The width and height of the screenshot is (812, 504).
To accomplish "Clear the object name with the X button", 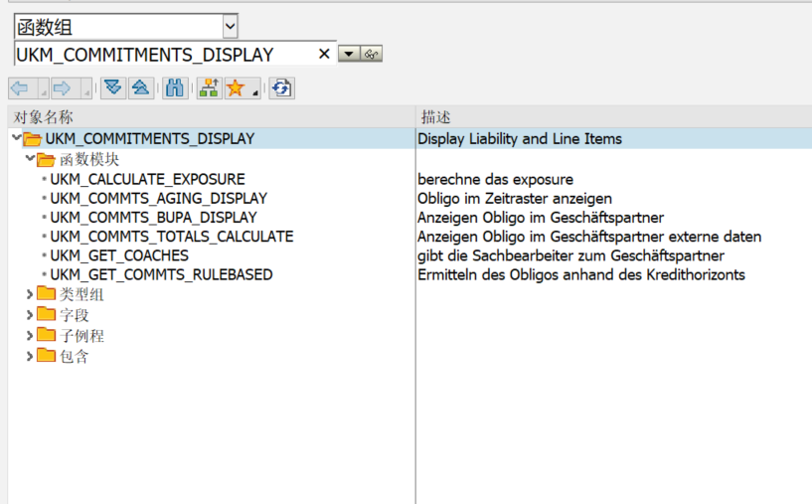I will point(324,54).
